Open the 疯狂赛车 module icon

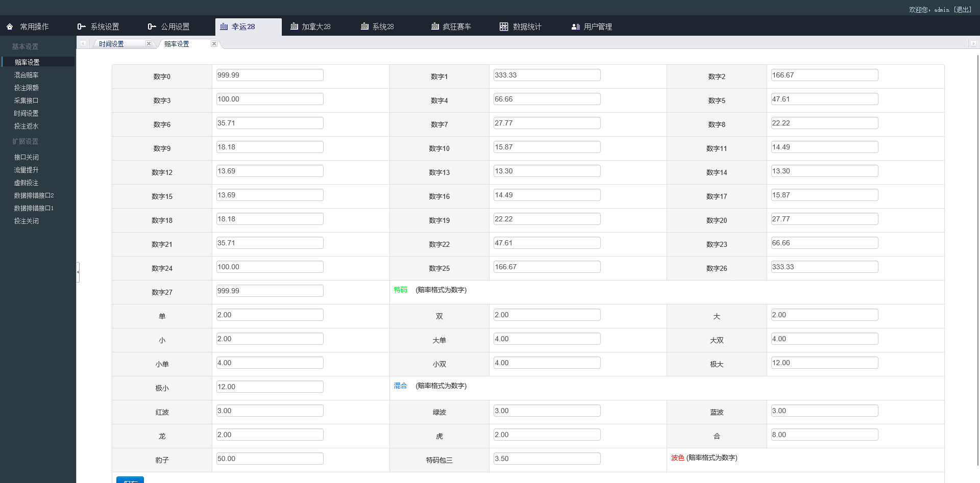(x=435, y=26)
